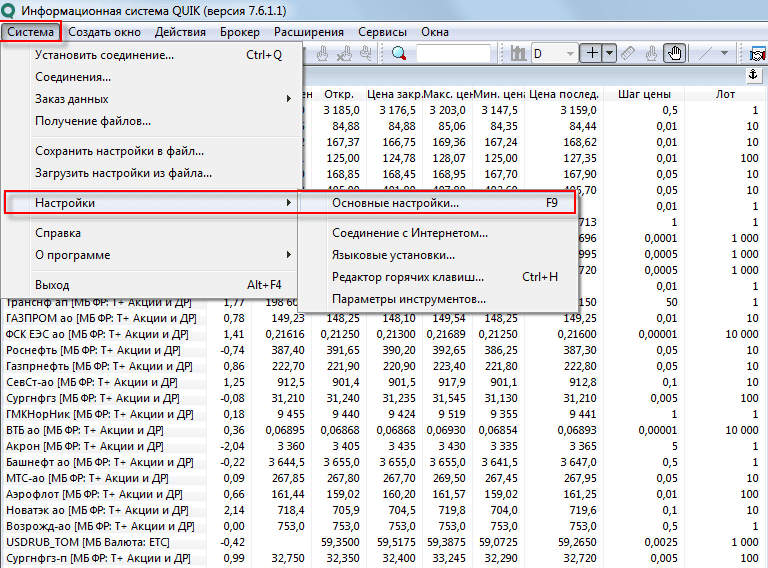Click the handshake trades icon at toolbar end
This screenshot has height=568, width=768.
click(x=758, y=53)
